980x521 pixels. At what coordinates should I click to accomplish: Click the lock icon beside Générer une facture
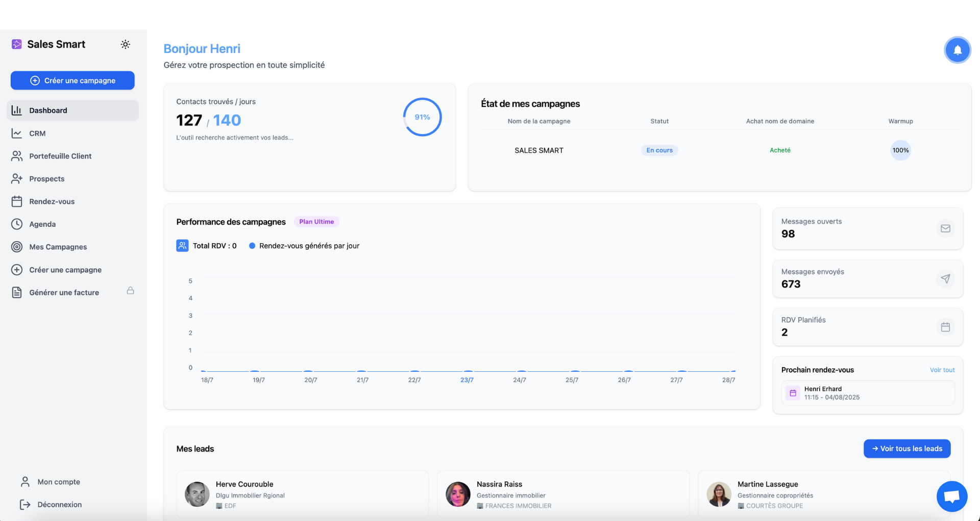[x=131, y=291]
